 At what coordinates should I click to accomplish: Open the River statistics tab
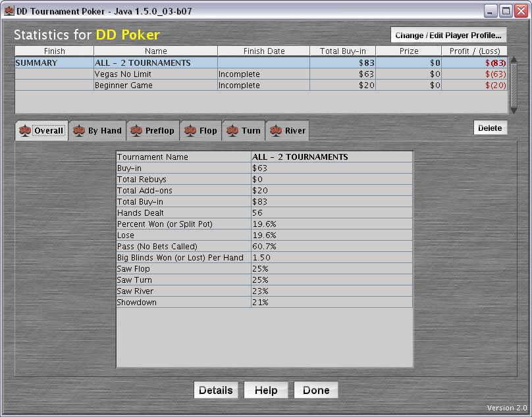point(295,131)
